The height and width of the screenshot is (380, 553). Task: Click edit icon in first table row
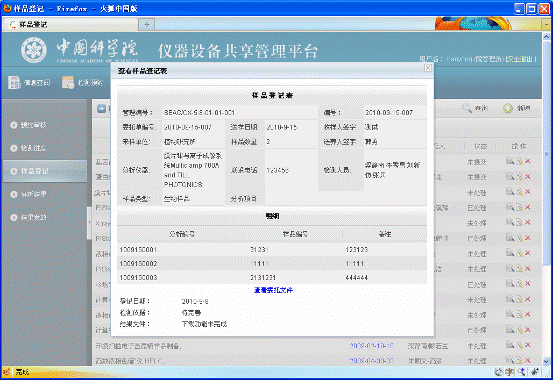519,161
